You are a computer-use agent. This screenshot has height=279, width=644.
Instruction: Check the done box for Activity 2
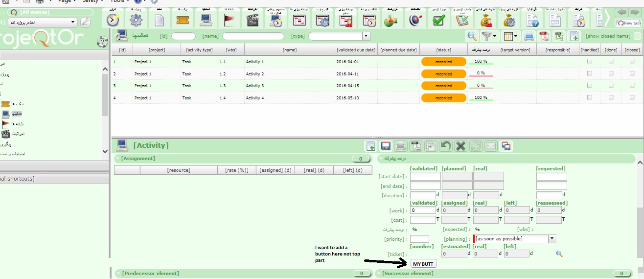click(611, 73)
